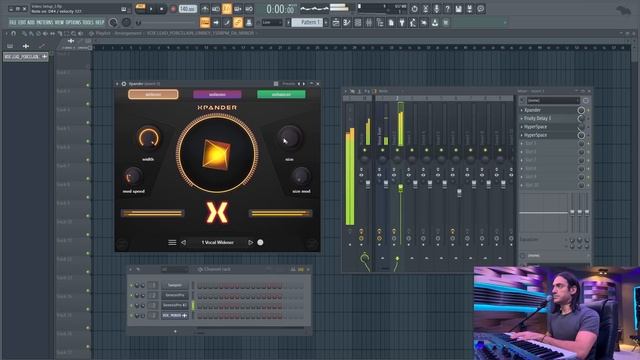Open the PATTERNS menu
This screenshot has width=640, height=360.
click(44, 22)
